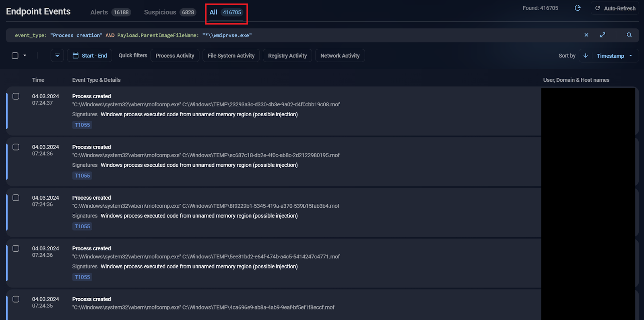
Task: Open the event with 23293a3c mof command line
Action: point(206,104)
